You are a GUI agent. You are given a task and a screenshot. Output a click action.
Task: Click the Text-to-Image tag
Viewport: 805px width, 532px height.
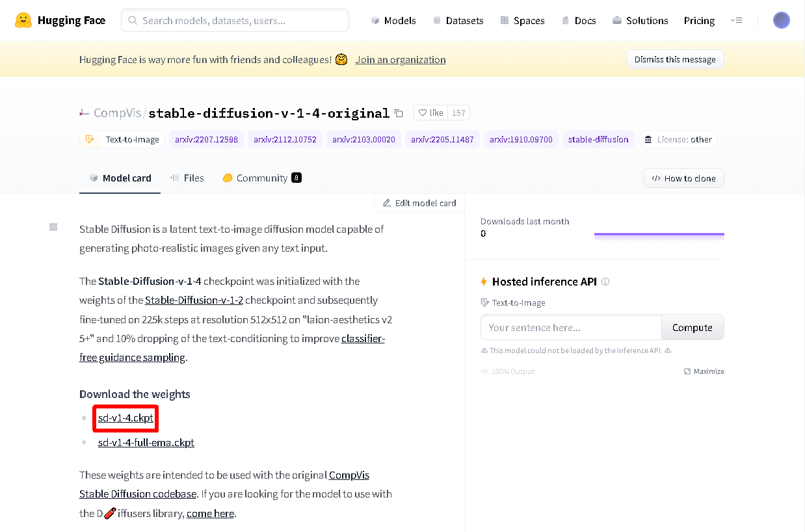123,139
